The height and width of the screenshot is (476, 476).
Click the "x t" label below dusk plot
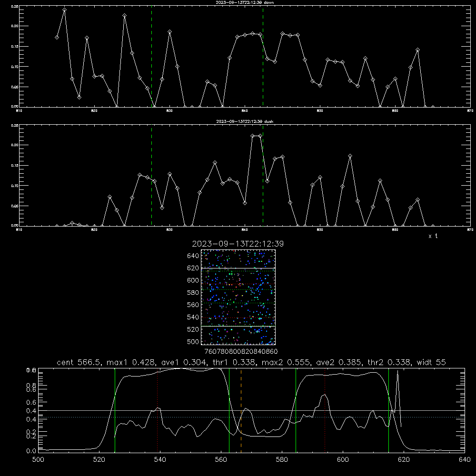433,236
